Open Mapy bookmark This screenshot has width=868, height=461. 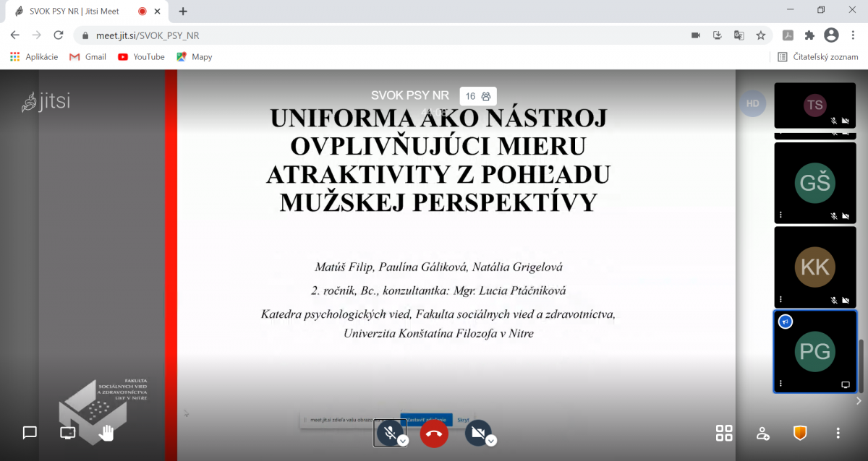coord(195,56)
